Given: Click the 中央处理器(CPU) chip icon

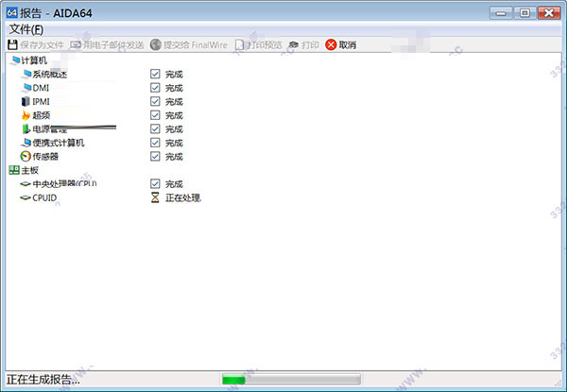Looking at the screenshot, I should point(26,184).
